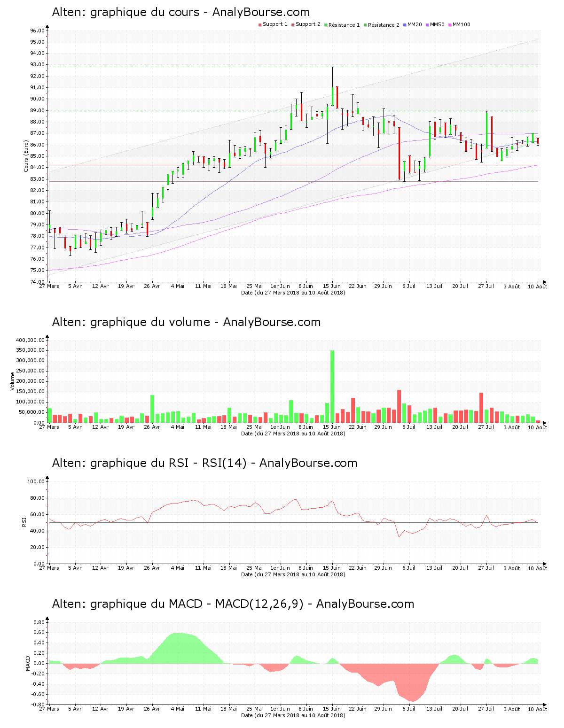Click the MACD chart date range caption

[x=293, y=715]
